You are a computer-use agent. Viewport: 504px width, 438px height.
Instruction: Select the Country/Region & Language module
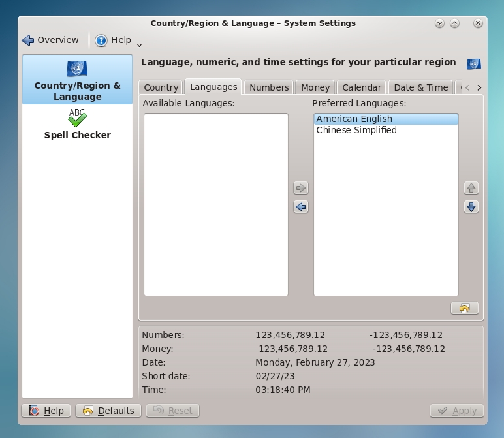point(77,80)
